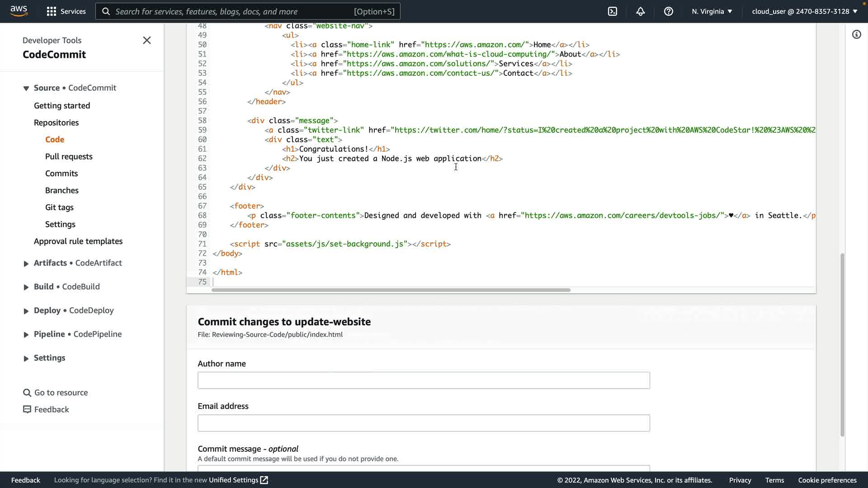Screen dimensions: 868x488
Task: Focus the Author name field
Action: tap(424, 380)
